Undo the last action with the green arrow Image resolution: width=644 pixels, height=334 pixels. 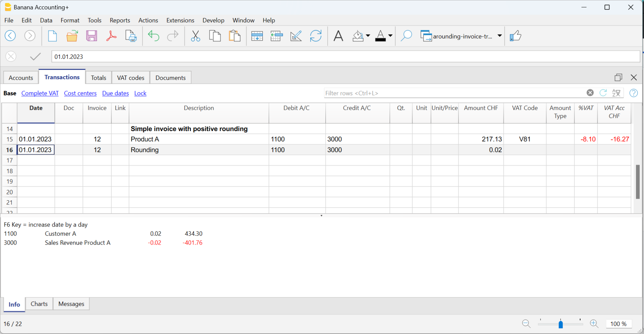[x=153, y=36]
